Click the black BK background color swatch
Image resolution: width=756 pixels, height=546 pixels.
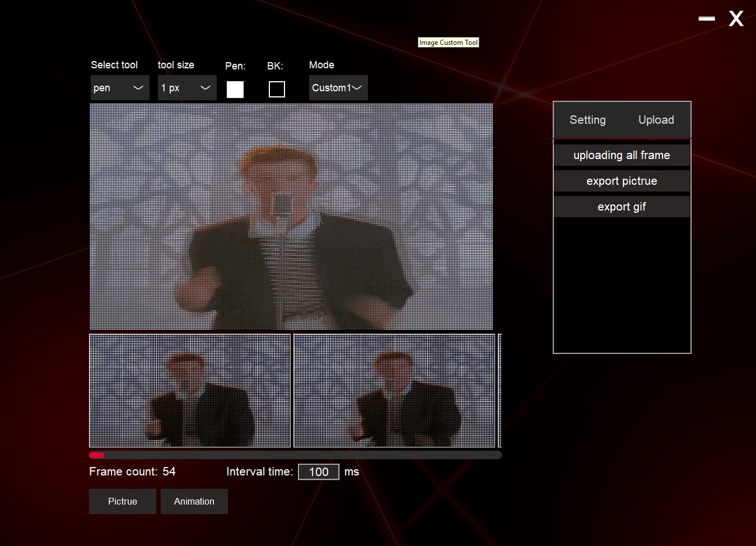(277, 90)
